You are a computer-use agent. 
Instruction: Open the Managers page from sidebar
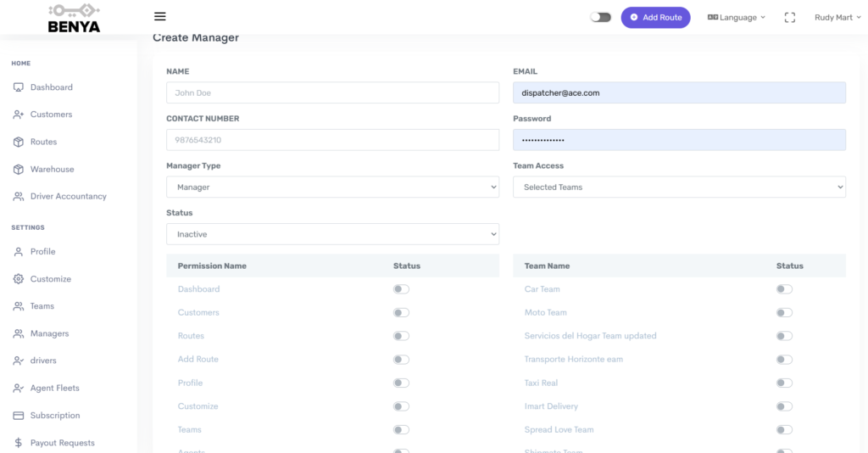click(49, 333)
